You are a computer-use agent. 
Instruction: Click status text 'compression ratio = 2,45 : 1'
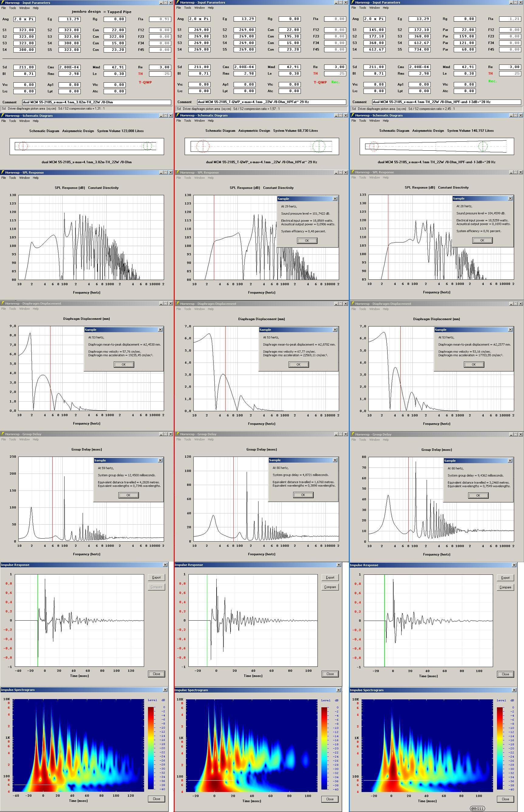click(x=433, y=109)
